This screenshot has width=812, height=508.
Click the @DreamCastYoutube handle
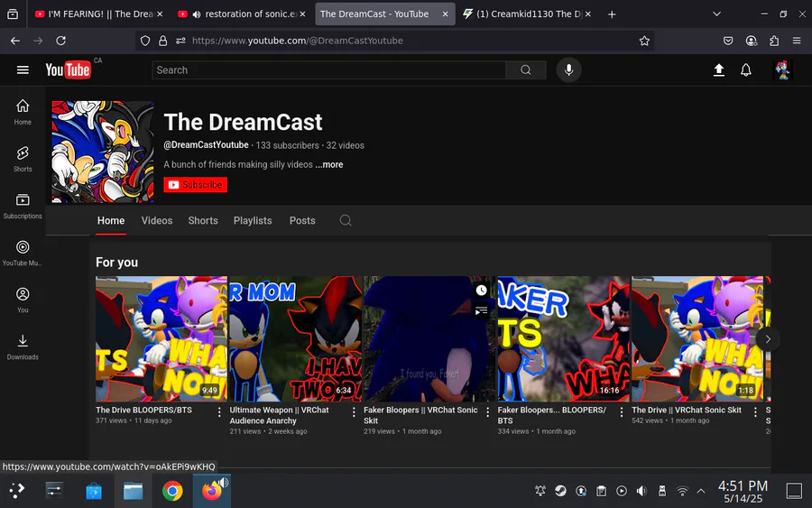click(206, 145)
